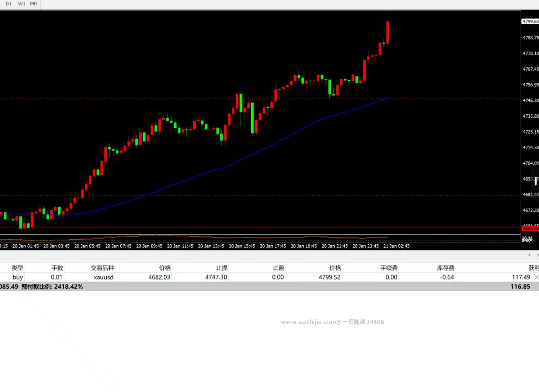The image size is (539, 392).
Task: Click the 价格 header beside 手续费
Action: coord(335,268)
